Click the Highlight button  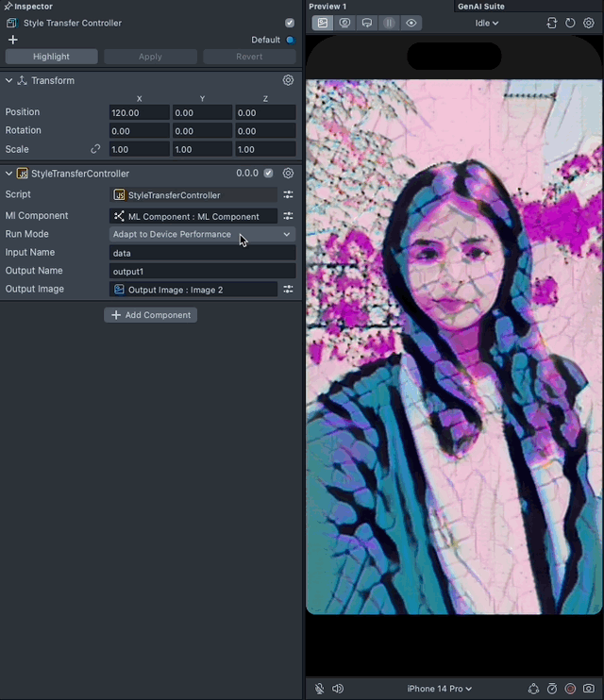click(52, 57)
